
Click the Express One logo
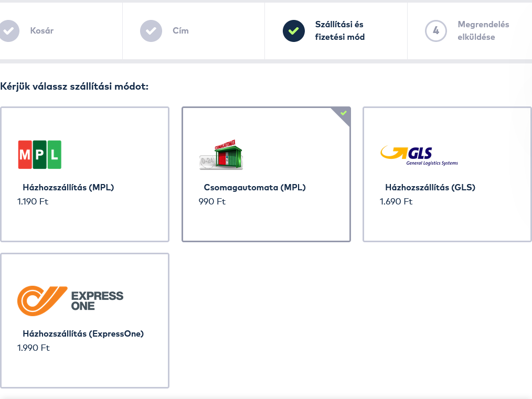(x=70, y=301)
